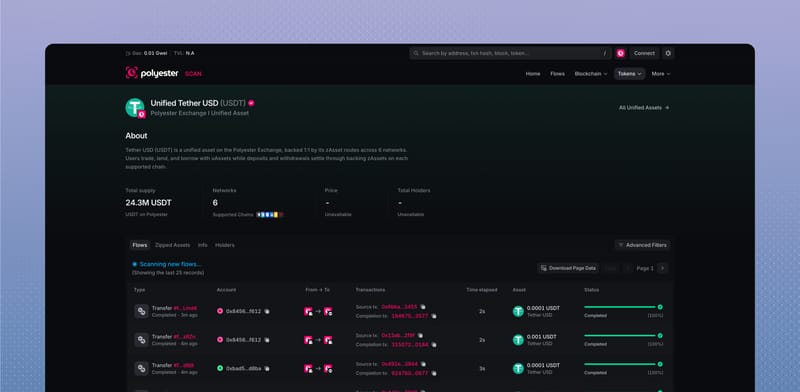
Task: Select the Flows tab in the table panel
Action: 140,245
